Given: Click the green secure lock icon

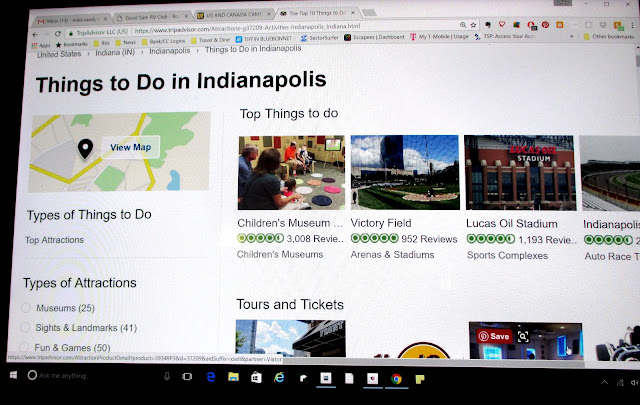Looking at the screenshot, I should 71,33.
